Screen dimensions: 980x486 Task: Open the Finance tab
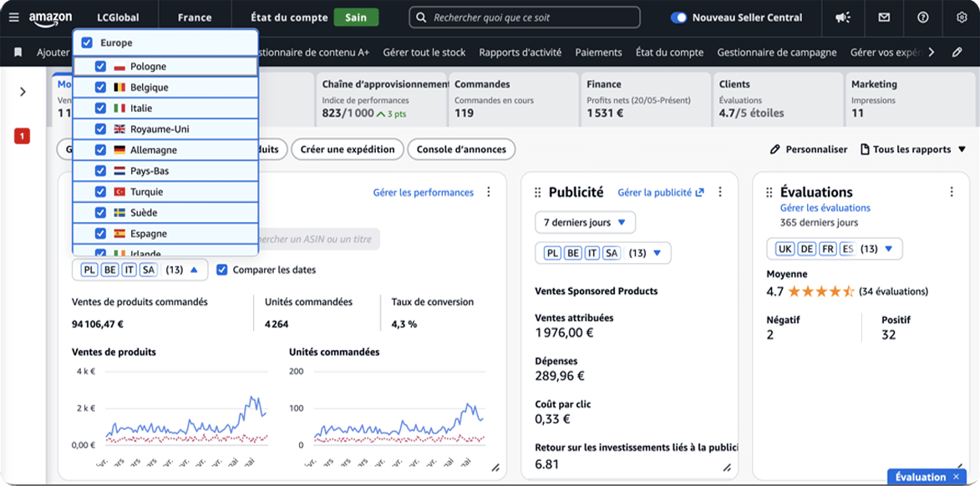[646, 99]
